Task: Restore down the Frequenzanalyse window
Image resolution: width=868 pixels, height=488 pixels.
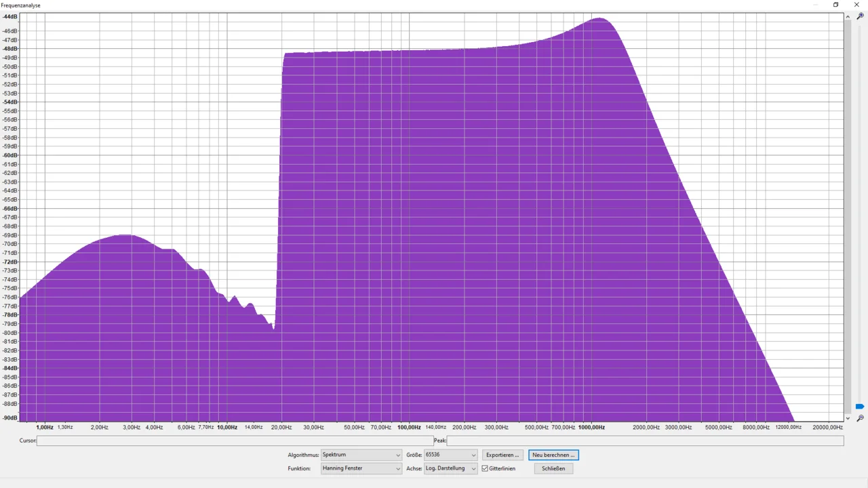Action: [835, 5]
